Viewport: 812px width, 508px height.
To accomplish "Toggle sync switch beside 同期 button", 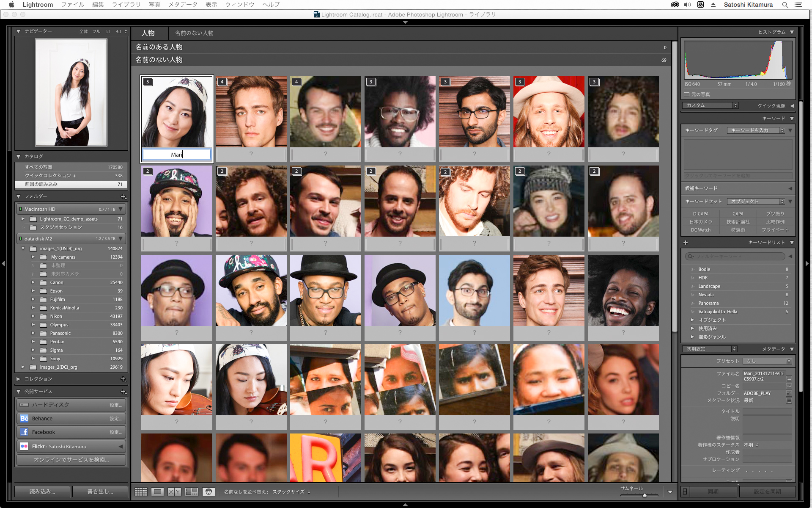I will click(x=685, y=491).
